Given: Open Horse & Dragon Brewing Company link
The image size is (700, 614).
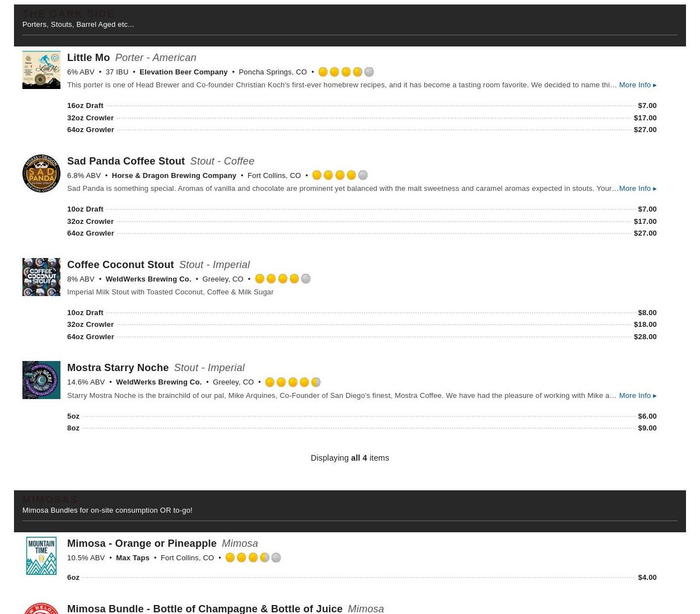Looking at the screenshot, I should 174,176.
